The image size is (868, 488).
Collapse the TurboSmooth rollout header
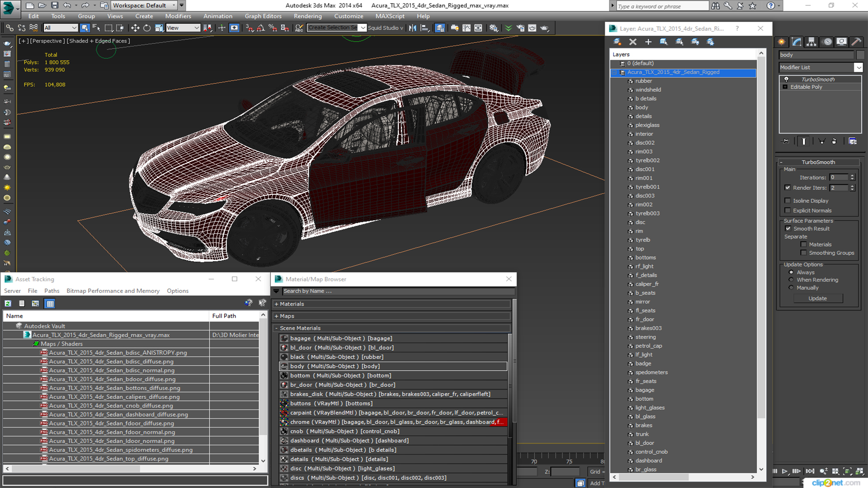pyautogui.click(x=818, y=162)
